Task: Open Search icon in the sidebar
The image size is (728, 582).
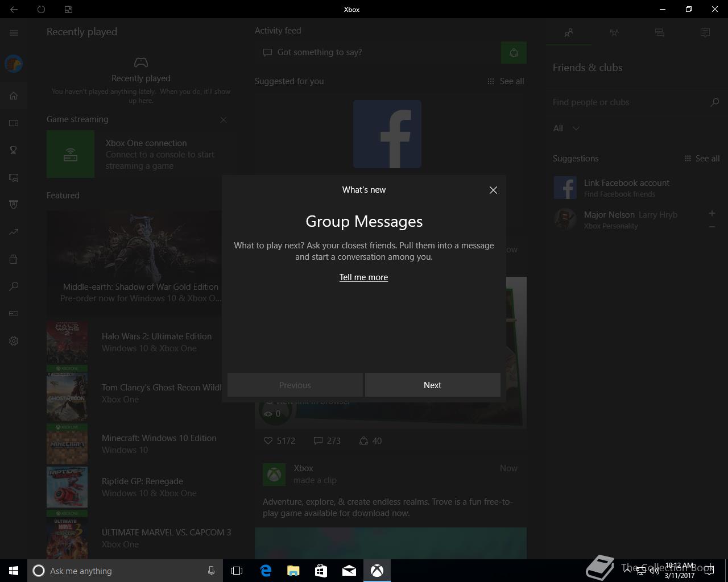Action: click(14, 286)
